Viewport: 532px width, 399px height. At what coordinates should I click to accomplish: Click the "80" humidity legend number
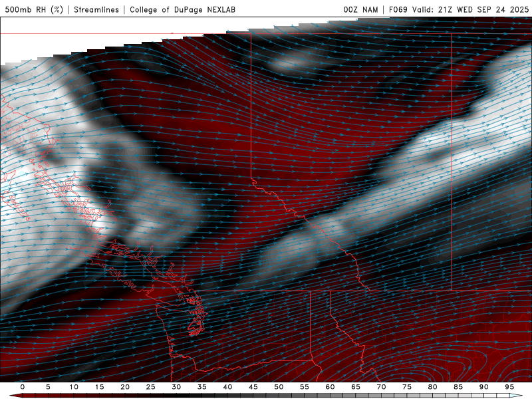coord(432,387)
